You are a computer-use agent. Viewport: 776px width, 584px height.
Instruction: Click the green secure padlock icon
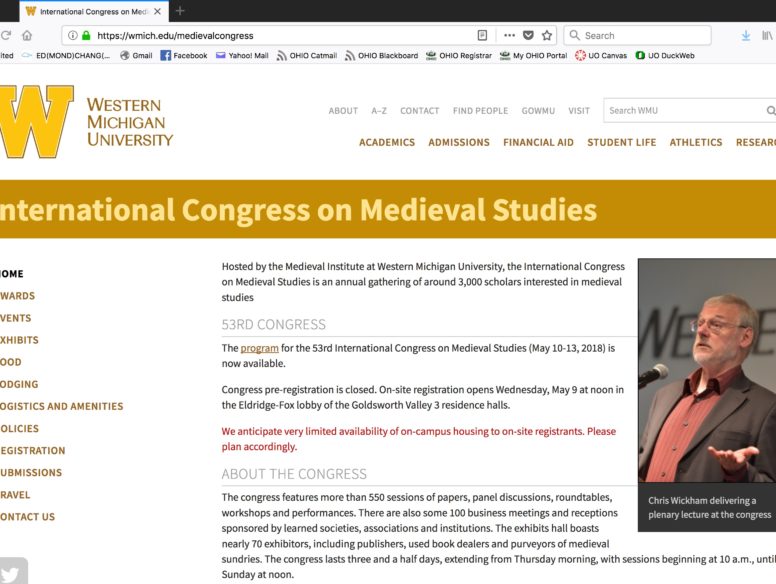pos(86,35)
